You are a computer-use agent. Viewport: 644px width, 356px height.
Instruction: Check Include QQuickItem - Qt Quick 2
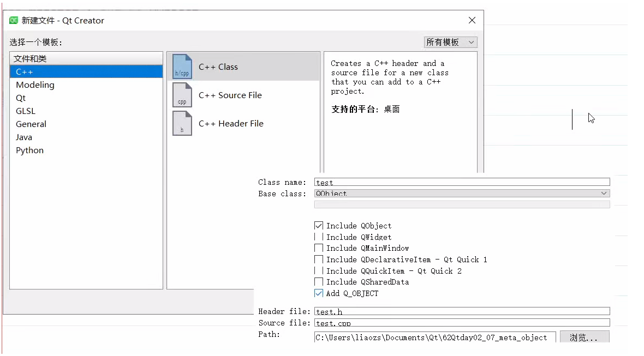[x=319, y=271]
